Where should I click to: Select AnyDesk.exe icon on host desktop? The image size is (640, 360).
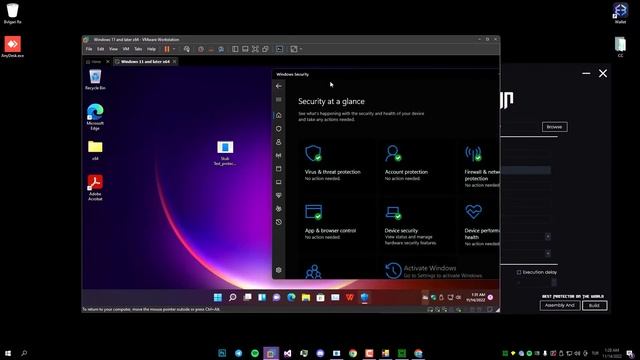click(13, 47)
